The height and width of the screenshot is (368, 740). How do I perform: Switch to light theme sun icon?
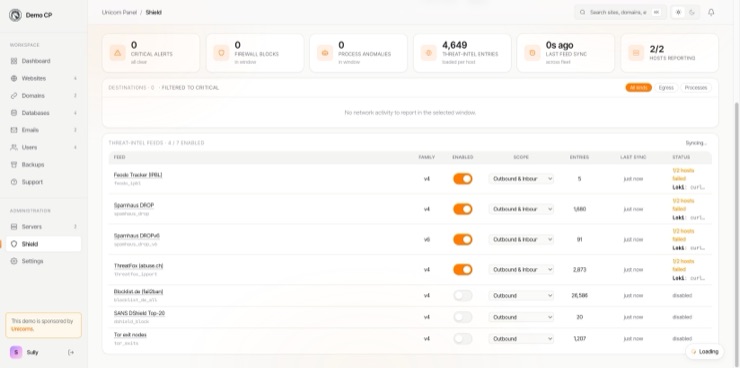pyautogui.click(x=679, y=12)
